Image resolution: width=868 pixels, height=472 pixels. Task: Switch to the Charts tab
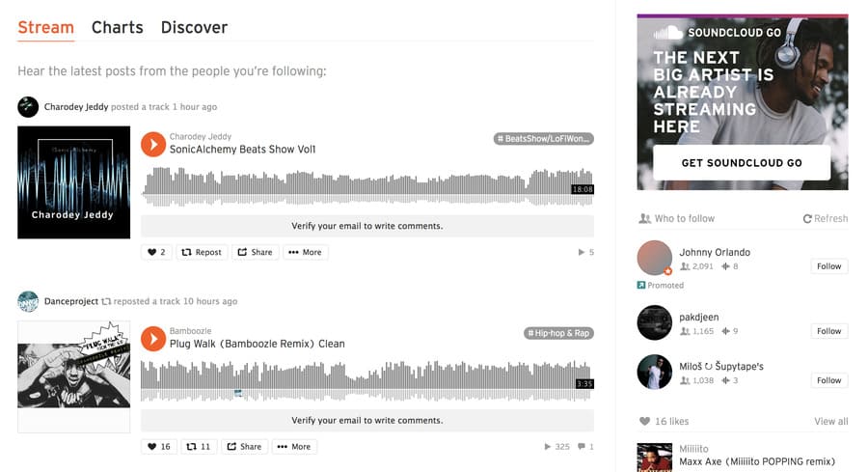118,27
